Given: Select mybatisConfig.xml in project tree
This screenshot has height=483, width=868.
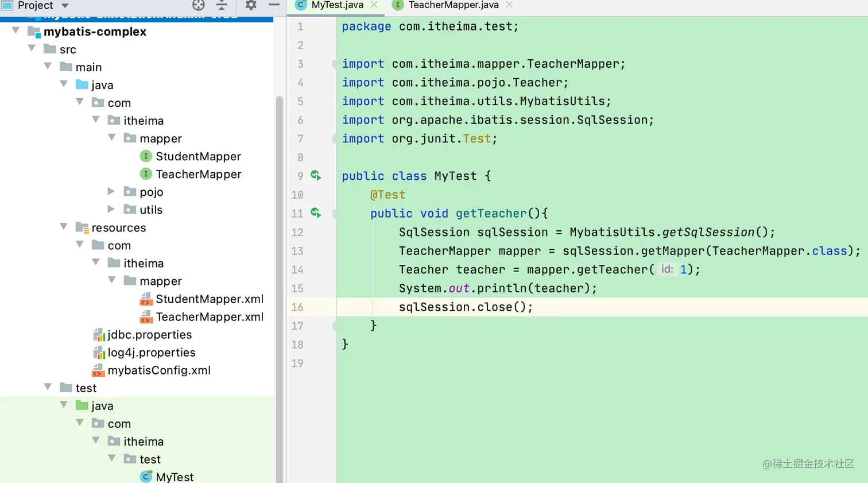Looking at the screenshot, I should (159, 370).
